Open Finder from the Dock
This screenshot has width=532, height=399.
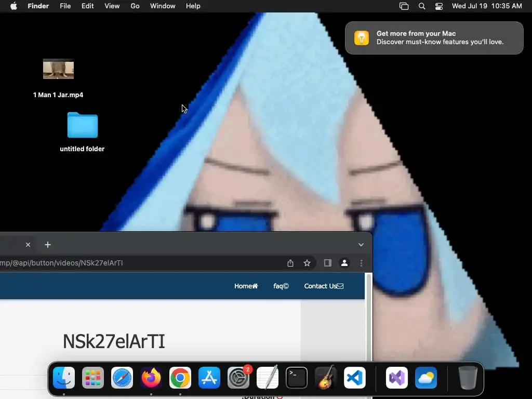click(64, 378)
